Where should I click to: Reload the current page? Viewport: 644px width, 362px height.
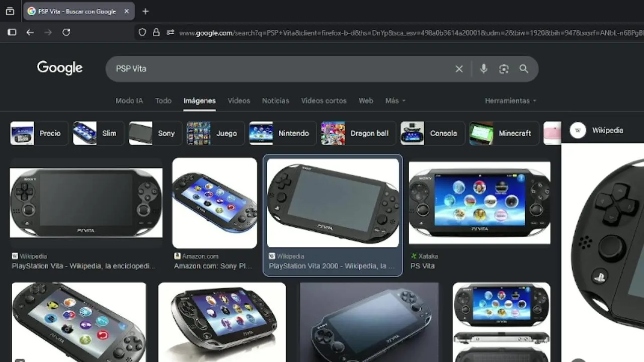click(66, 32)
